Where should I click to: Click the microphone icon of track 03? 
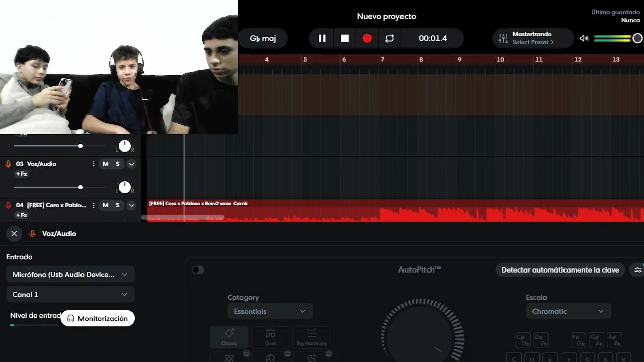tap(8, 164)
